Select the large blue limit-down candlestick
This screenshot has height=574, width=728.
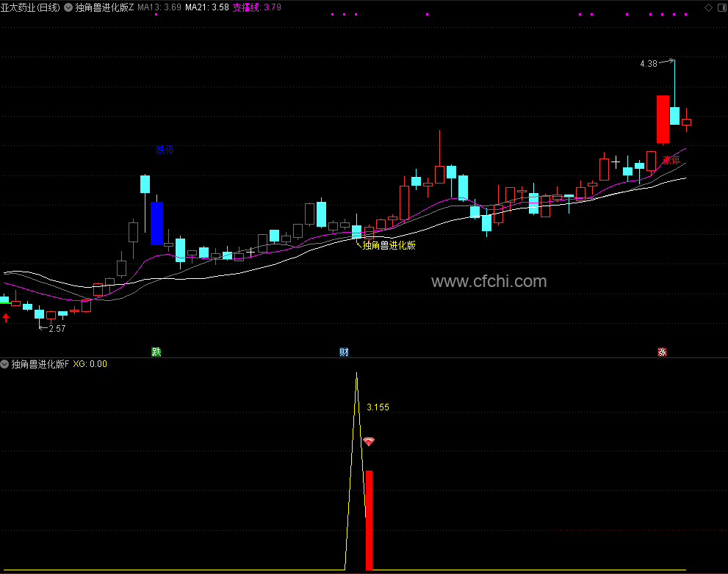(x=157, y=223)
